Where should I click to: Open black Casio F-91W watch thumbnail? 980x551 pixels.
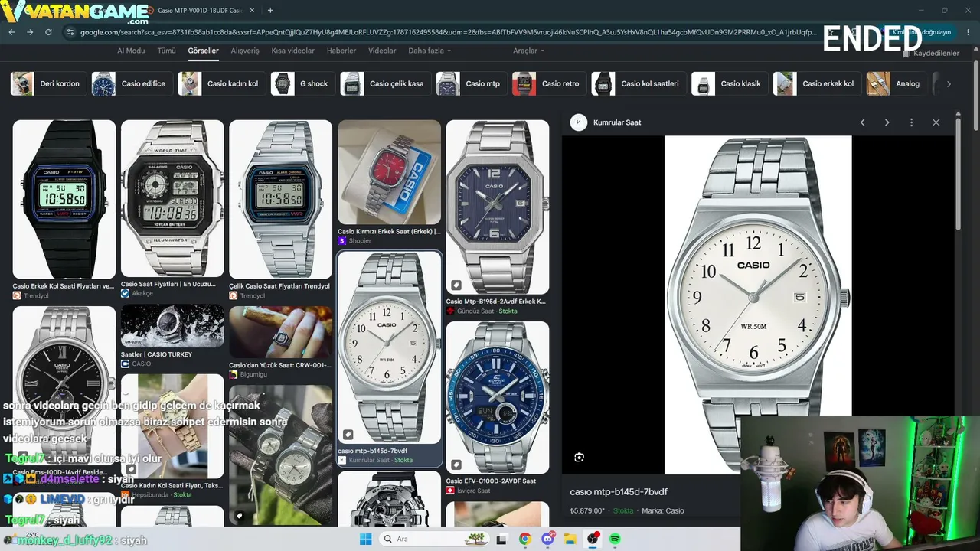[x=64, y=199]
